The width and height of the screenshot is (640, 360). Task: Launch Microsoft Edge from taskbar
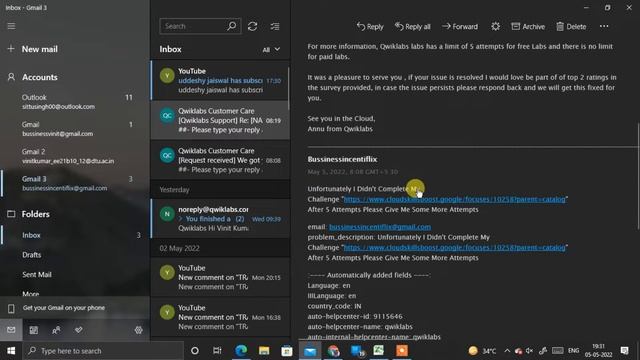241,351
